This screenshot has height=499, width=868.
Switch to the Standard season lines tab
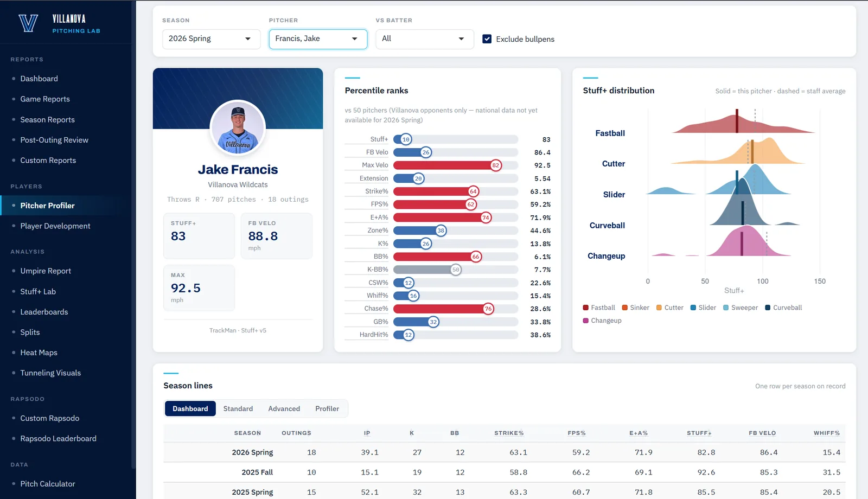point(238,408)
